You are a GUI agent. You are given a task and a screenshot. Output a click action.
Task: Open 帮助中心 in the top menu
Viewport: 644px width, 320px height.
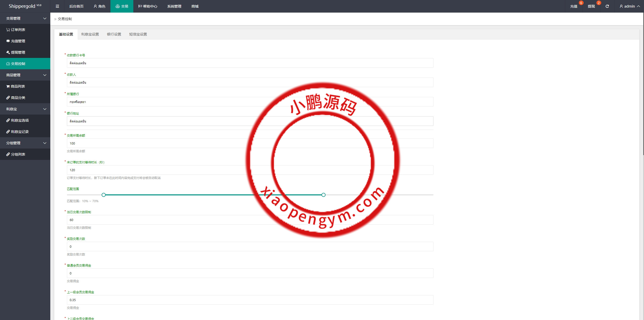(x=148, y=6)
